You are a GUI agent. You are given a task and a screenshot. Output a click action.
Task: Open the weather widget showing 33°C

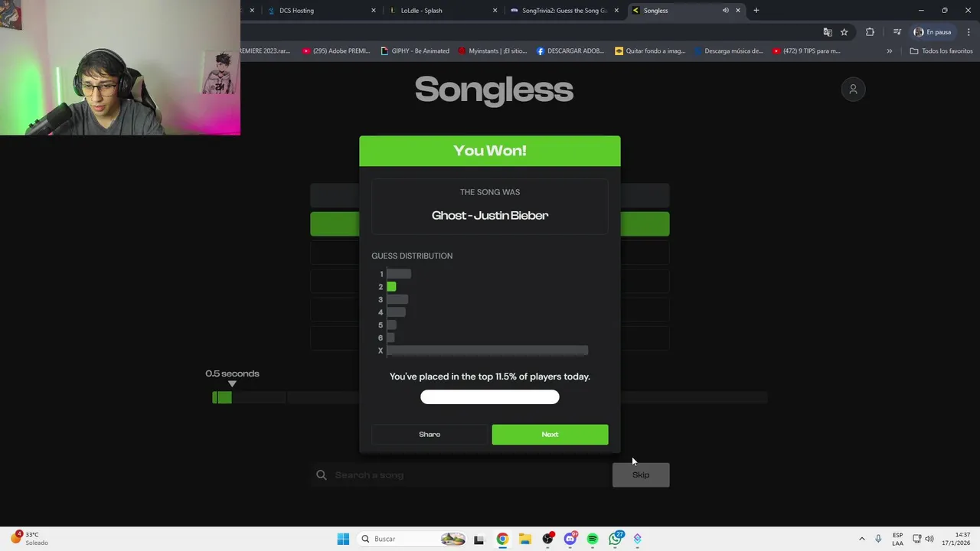[31, 539]
